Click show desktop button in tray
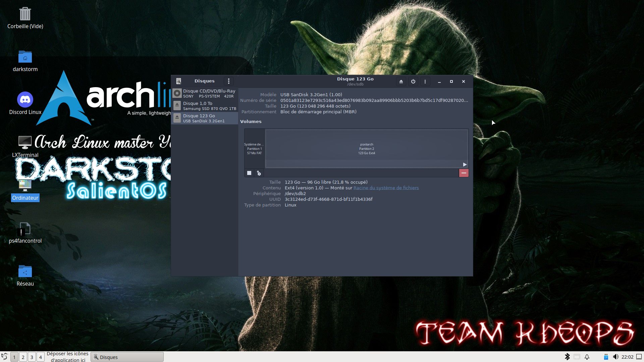Viewport: 644px width, 362px height. click(639, 357)
